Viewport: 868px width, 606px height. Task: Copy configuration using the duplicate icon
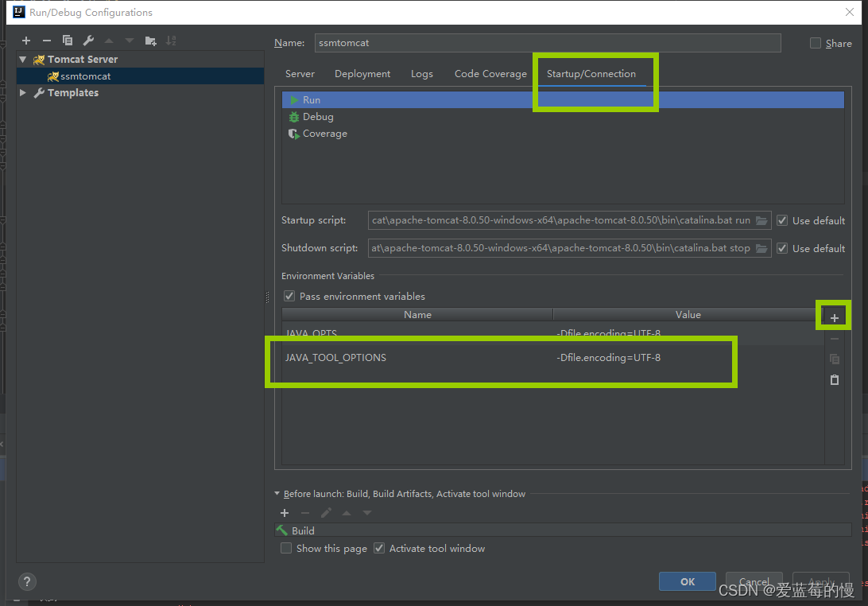[x=68, y=41]
